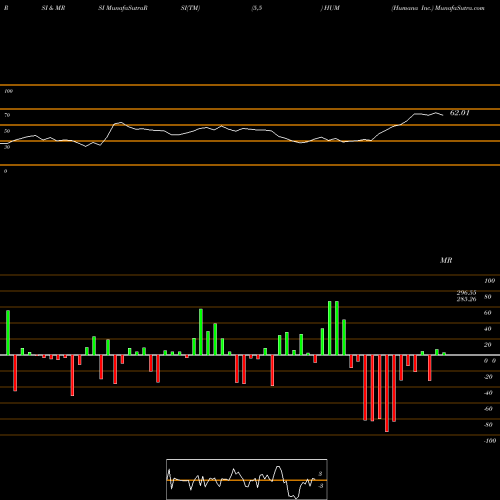Image resolution: width=500 pixels, height=500 pixels.
Task: Click the Humana Inc. MunafaSutra.com title text
Action: [438, 8]
